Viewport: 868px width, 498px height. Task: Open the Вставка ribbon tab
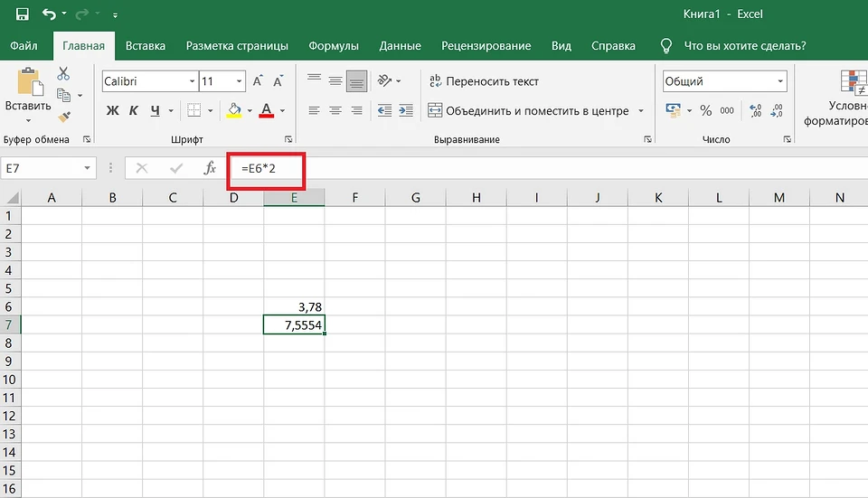[x=146, y=45]
